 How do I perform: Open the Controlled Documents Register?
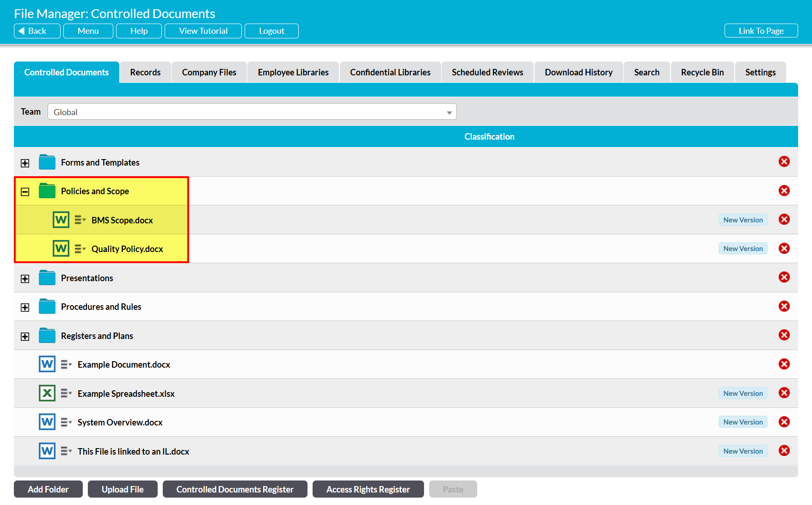(235, 489)
